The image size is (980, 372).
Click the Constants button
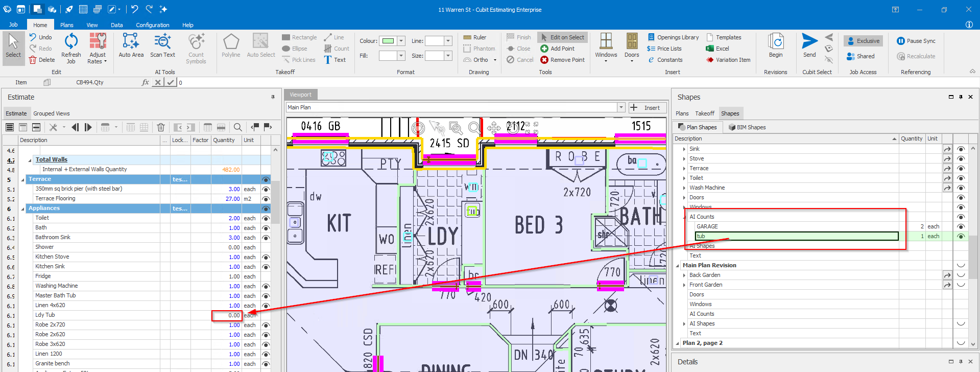pos(665,60)
